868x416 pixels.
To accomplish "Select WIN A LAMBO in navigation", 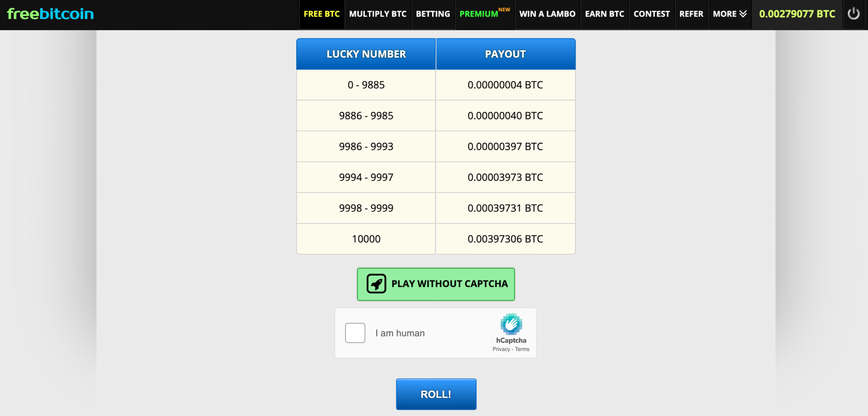I will [x=548, y=14].
